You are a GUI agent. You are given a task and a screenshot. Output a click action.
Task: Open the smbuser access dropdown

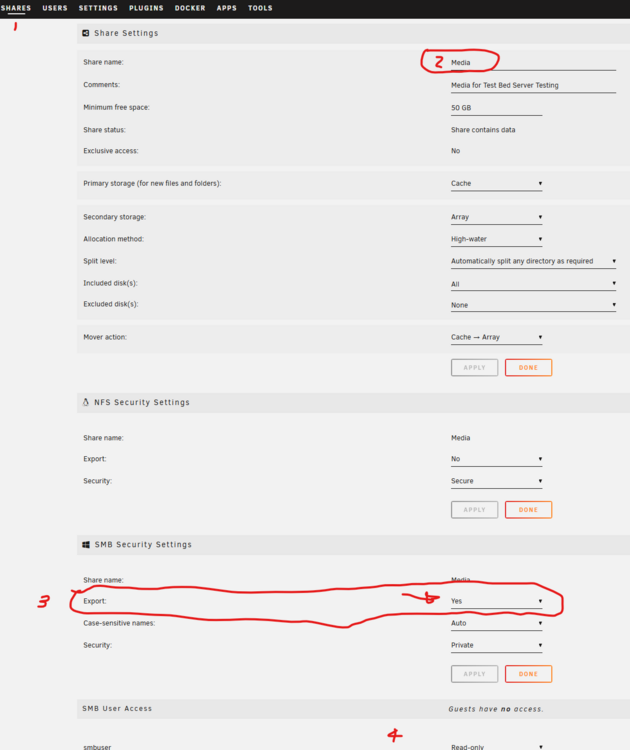click(x=496, y=747)
